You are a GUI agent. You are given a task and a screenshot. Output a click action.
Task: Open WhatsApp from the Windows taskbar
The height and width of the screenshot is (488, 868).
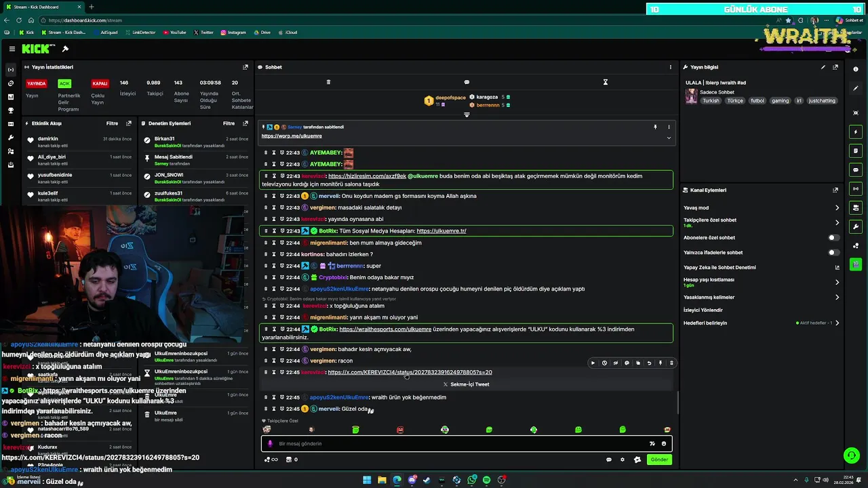tap(471, 480)
